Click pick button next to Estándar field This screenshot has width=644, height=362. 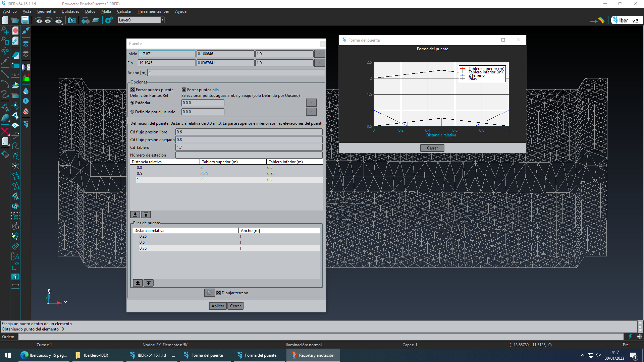pos(311,103)
